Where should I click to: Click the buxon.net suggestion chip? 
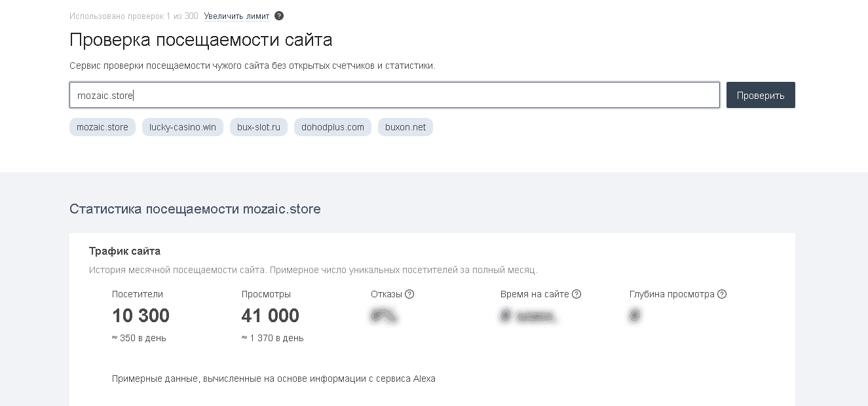pyautogui.click(x=406, y=127)
